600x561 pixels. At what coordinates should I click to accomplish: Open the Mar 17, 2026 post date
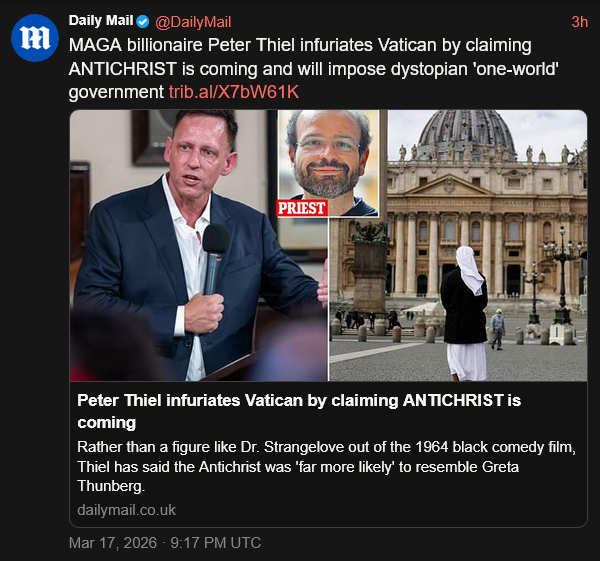(164, 543)
